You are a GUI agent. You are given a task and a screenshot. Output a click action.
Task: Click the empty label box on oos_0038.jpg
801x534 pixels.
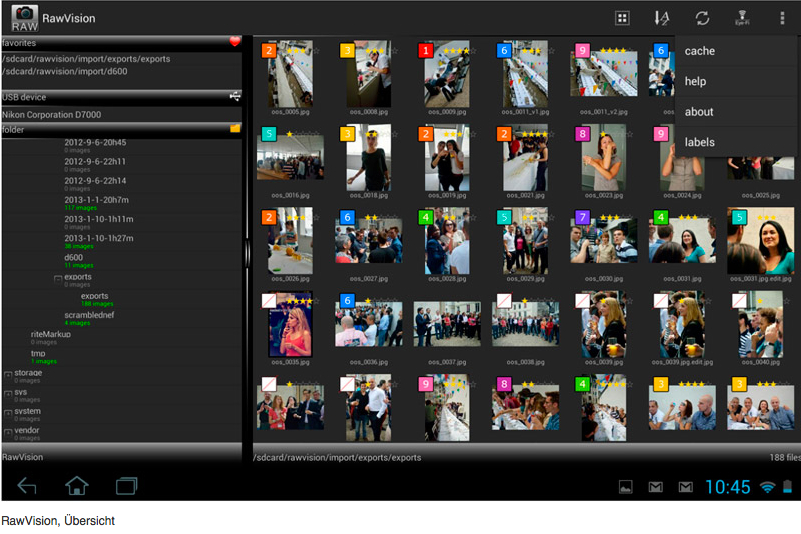click(504, 300)
